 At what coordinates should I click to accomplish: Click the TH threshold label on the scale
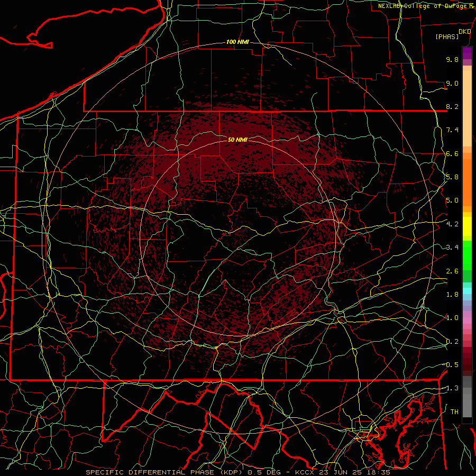click(454, 412)
